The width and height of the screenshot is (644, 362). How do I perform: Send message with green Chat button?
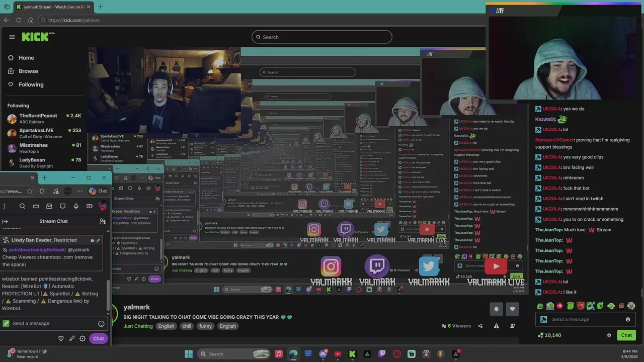point(626,335)
